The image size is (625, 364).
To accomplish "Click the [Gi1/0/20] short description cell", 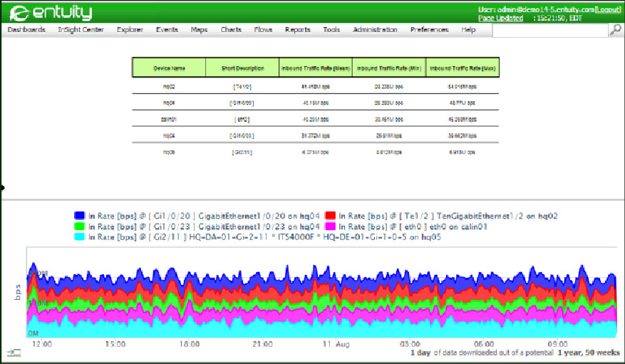I will click(242, 103).
